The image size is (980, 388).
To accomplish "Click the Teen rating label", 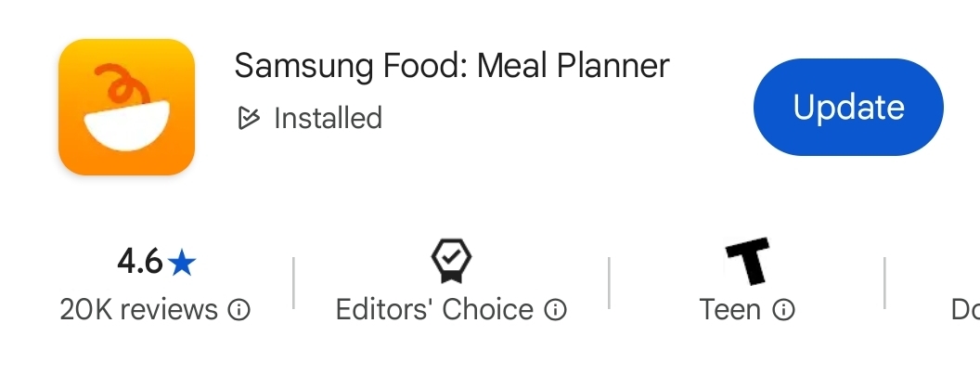I will pos(730,309).
